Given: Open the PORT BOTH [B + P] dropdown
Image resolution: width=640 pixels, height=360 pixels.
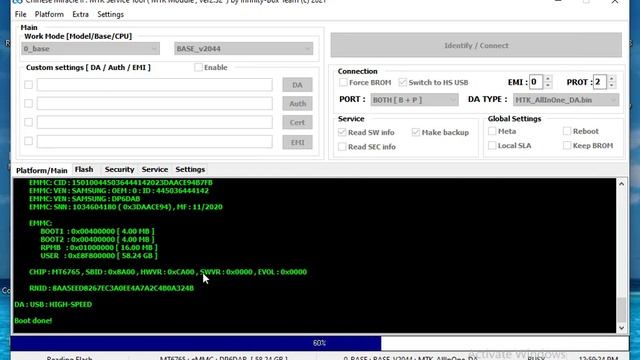Looking at the screenshot, I should pyautogui.click(x=414, y=100).
